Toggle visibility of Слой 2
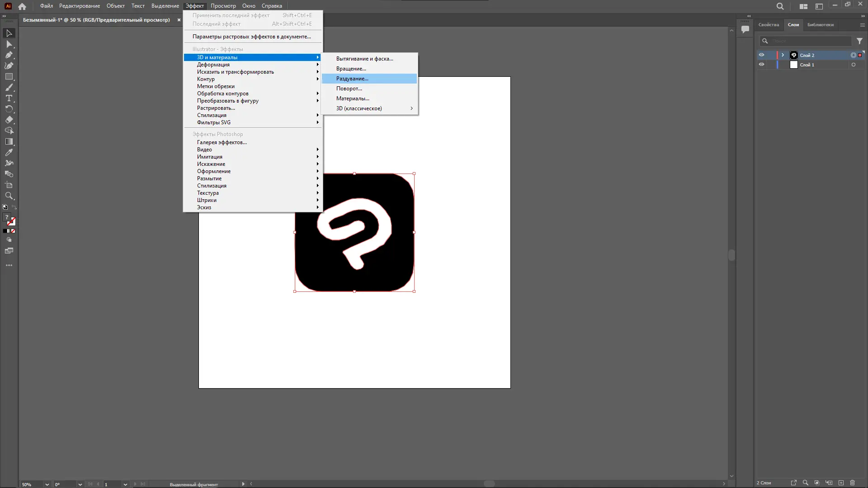Viewport: 868px width, 488px height. (761, 55)
